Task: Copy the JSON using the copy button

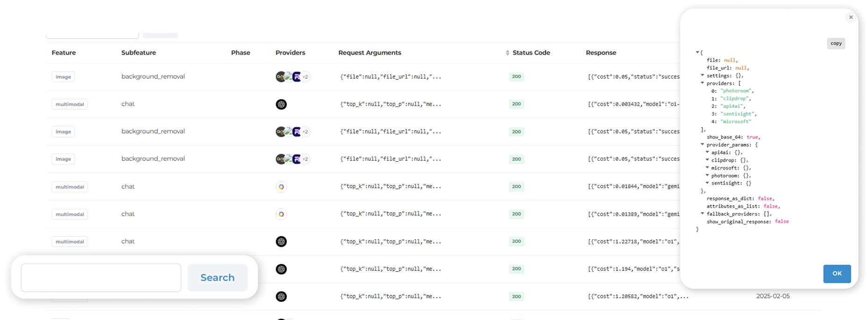Action: (836, 43)
